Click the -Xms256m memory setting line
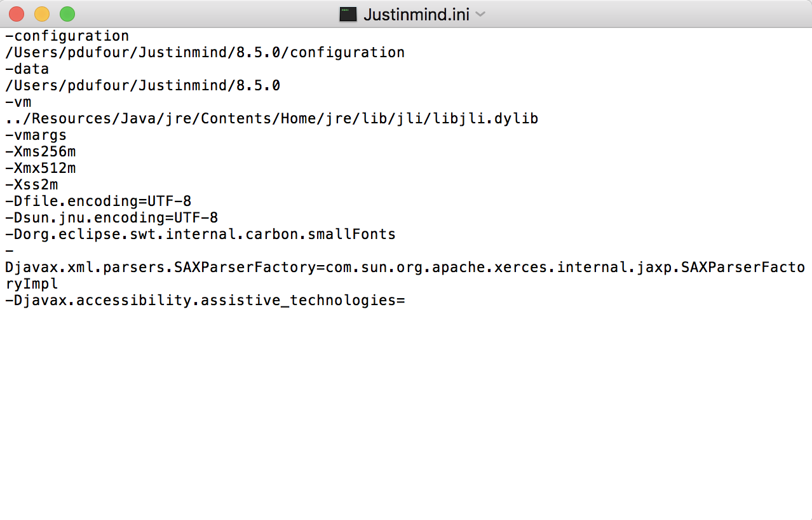The width and height of the screenshot is (812, 520). pos(40,151)
